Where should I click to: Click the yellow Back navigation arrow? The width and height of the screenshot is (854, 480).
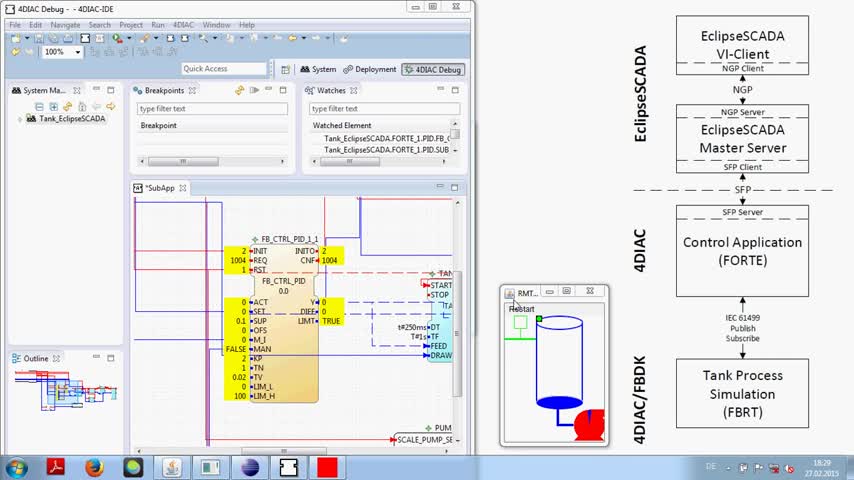coord(292,38)
